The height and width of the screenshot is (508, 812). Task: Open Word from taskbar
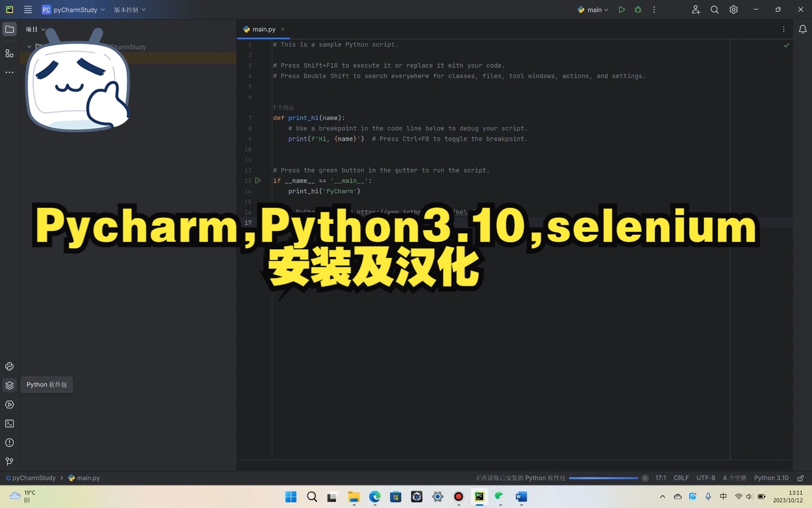point(521,497)
